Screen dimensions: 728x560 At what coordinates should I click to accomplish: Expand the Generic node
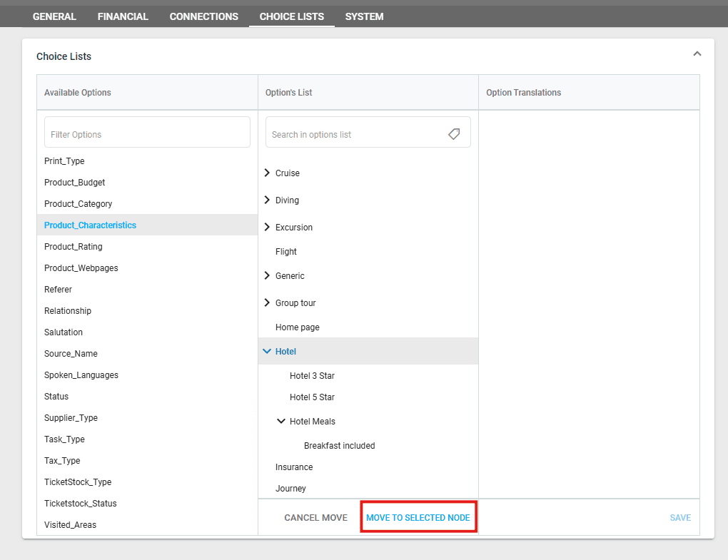pyautogui.click(x=267, y=276)
